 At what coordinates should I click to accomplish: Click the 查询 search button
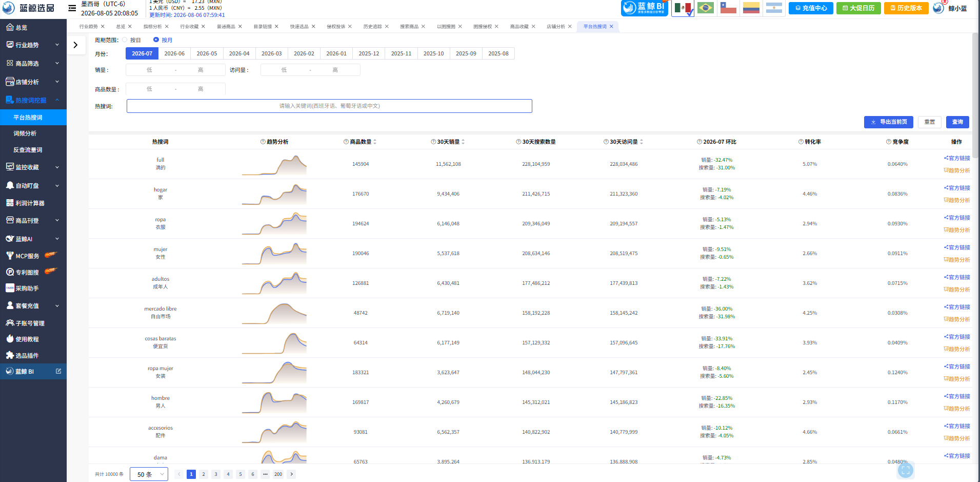coord(957,122)
